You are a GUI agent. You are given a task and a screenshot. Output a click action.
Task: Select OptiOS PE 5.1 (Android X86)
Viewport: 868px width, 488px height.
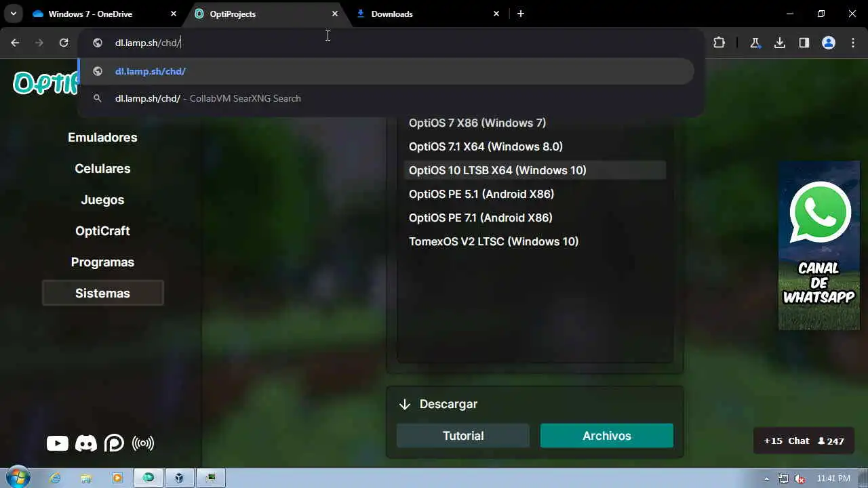pos(535,194)
